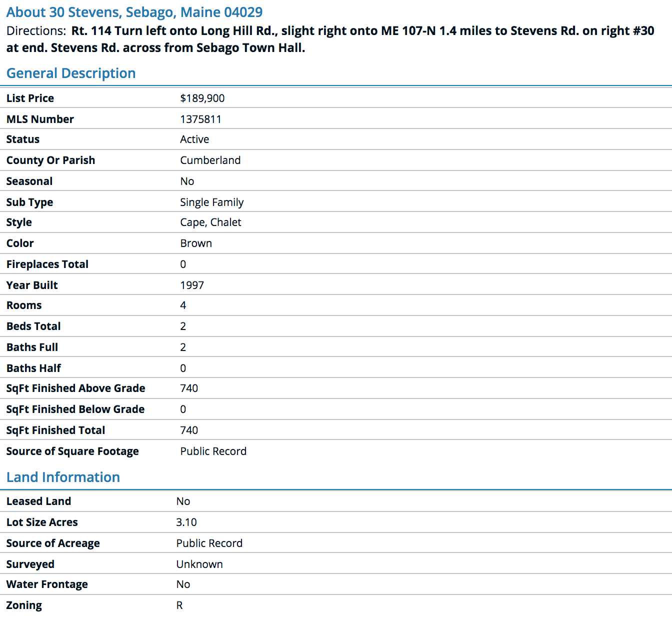The image size is (672, 617).
Task: Click the Year Built value 1997
Action: pos(192,285)
